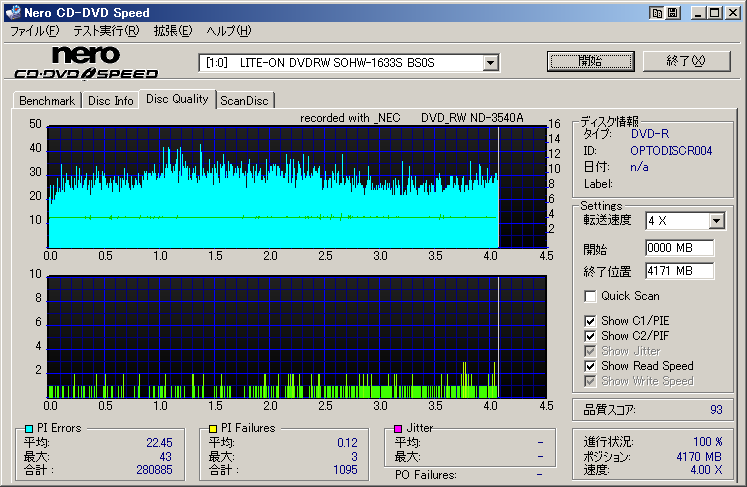
Task: Click the PI Errors maximum 43
Action: pyautogui.click(x=166, y=457)
